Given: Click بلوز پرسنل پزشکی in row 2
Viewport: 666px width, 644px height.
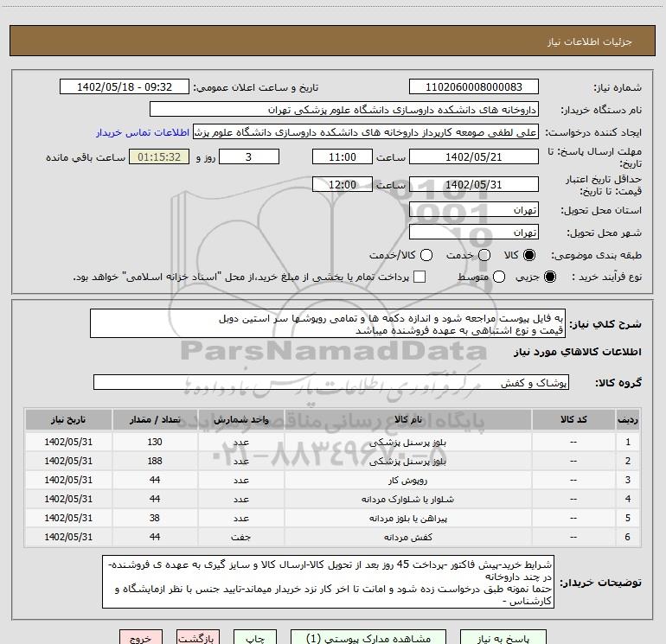Looking at the screenshot, I should 407,462.
